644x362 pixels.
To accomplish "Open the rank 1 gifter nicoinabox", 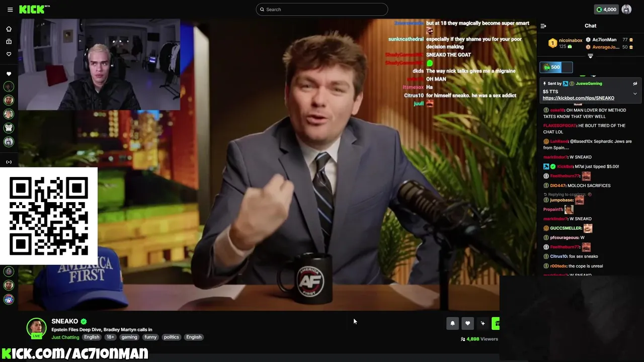I will (x=571, y=40).
